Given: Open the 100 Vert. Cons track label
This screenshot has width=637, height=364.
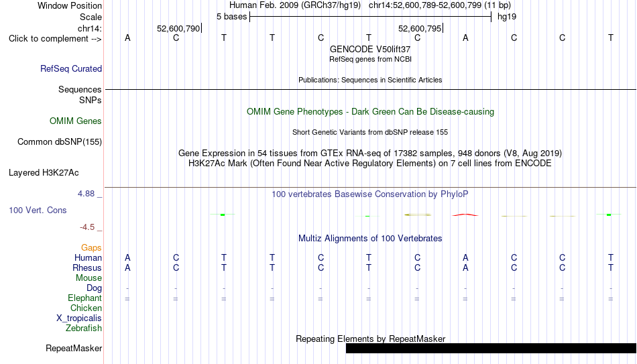Looking at the screenshot, I should (38, 210).
